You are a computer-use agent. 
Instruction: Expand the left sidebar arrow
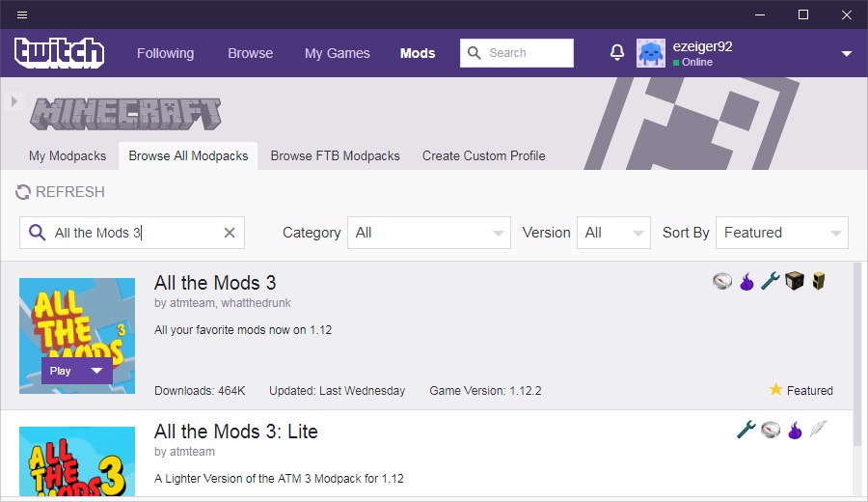point(14,101)
